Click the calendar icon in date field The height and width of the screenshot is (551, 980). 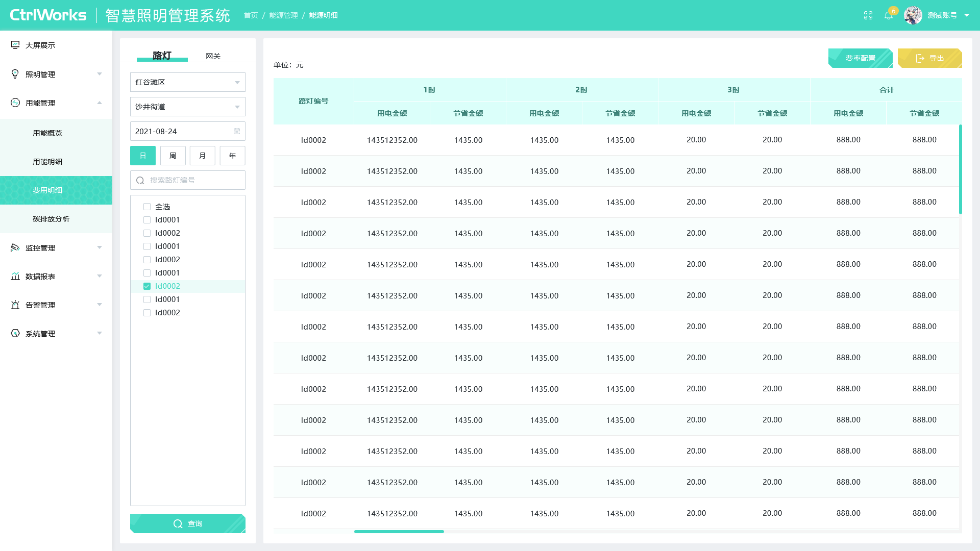point(237,131)
